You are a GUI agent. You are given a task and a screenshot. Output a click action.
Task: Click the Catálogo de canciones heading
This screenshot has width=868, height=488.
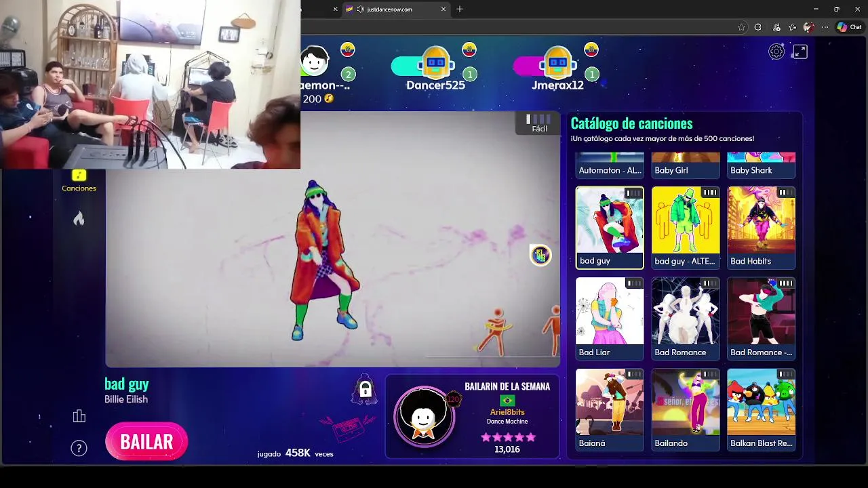[x=631, y=123]
